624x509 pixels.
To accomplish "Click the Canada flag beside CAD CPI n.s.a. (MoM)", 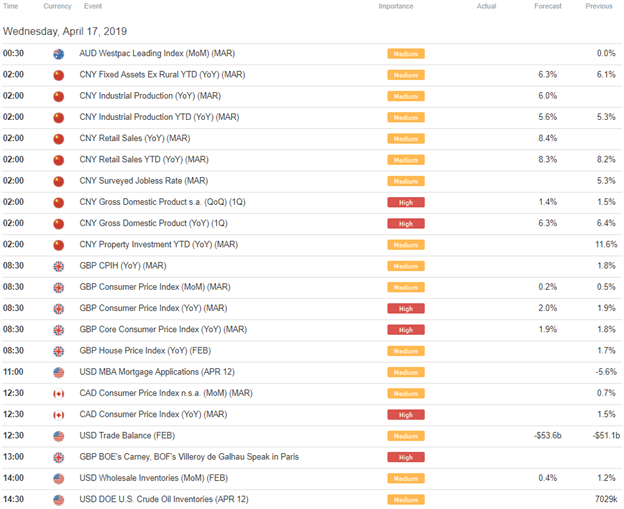I will (58, 394).
